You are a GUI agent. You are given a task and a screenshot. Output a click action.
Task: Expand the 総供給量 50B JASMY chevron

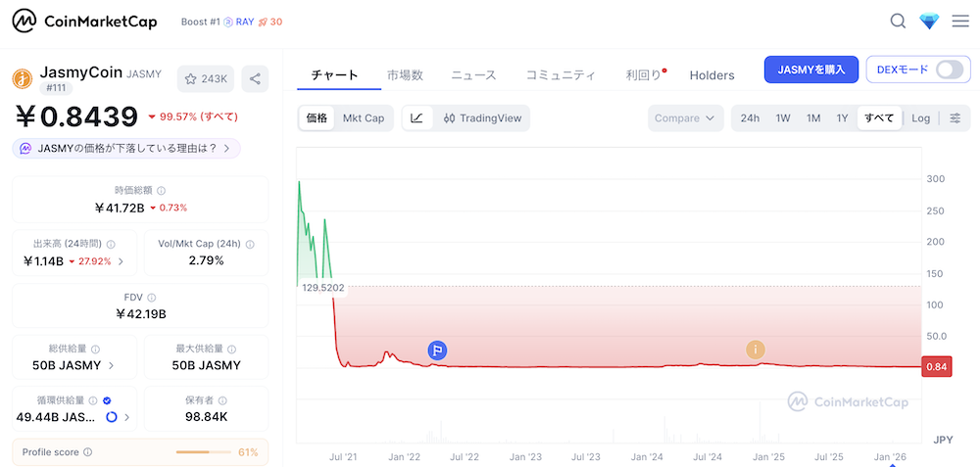pyautogui.click(x=111, y=366)
